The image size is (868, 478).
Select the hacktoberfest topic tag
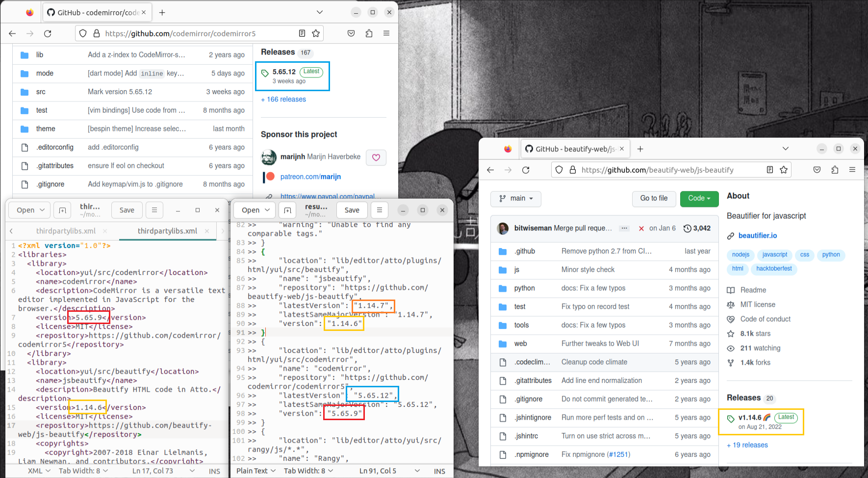[774, 269]
